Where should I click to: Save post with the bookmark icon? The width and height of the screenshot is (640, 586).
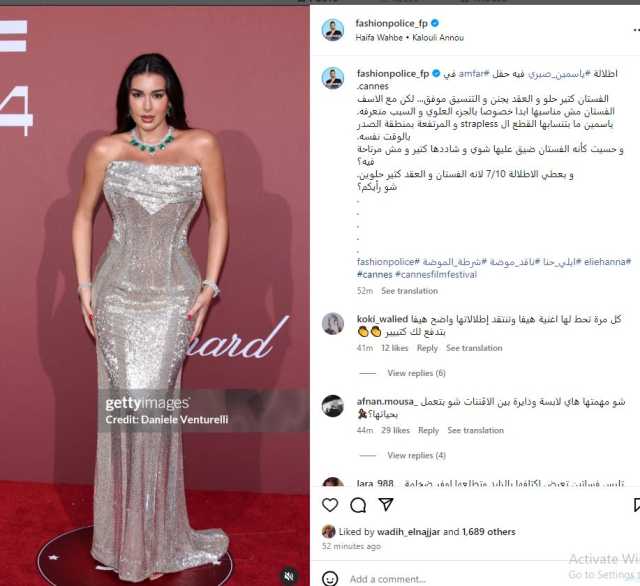coord(636,505)
